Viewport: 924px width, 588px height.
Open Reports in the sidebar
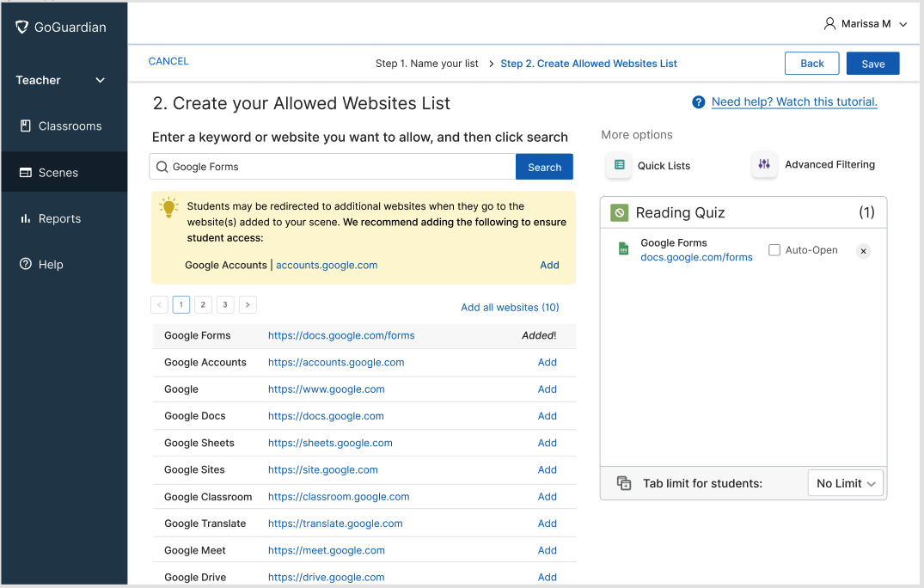point(64,218)
